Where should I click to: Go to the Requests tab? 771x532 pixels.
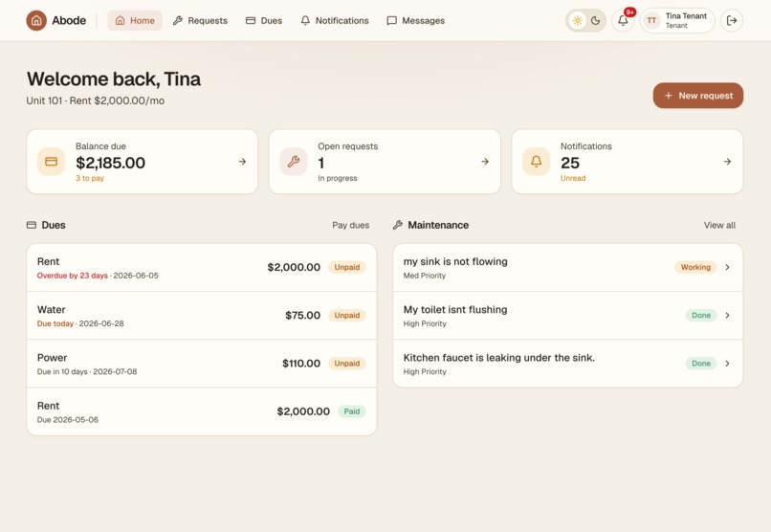[x=200, y=21]
